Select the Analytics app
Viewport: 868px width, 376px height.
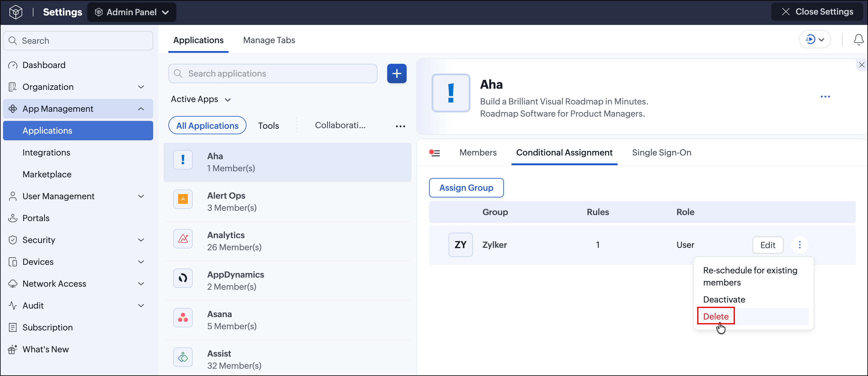click(x=288, y=241)
